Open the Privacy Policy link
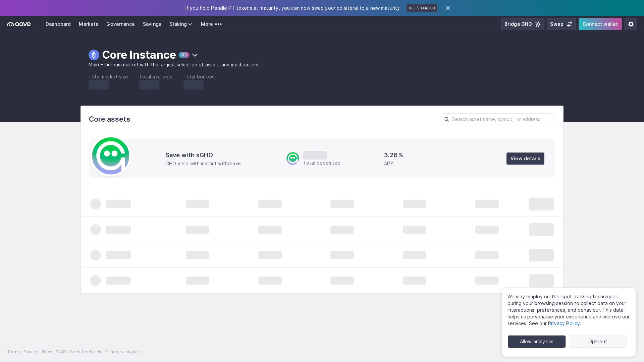The width and height of the screenshot is (644, 362). [x=564, y=323]
